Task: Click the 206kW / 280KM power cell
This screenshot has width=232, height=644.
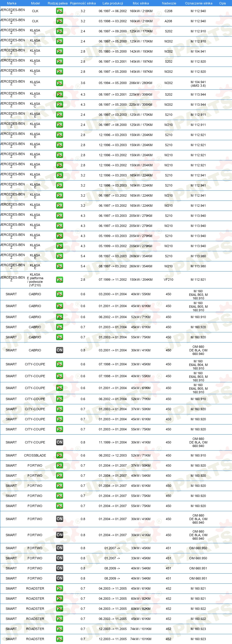Action: coord(141,83)
